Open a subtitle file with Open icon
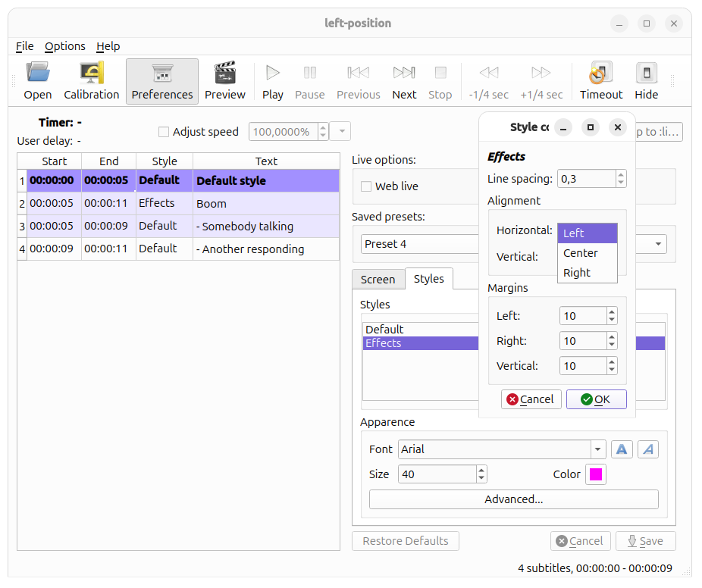Image resolution: width=702 pixels, height=588 pixels. [x=38, y=81]
